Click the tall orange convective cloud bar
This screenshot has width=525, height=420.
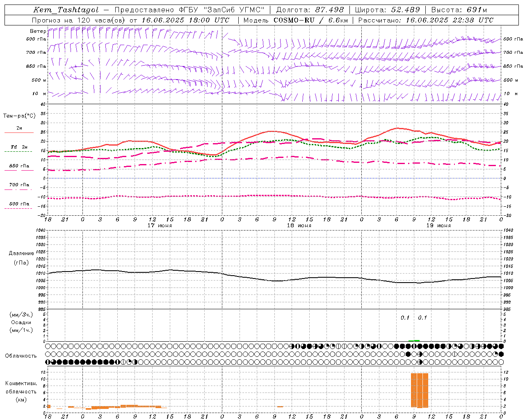(x=420, y=390)
